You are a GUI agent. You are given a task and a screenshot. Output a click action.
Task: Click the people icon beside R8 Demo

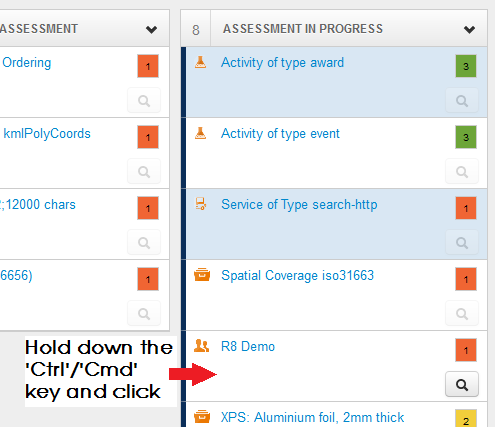201,346
